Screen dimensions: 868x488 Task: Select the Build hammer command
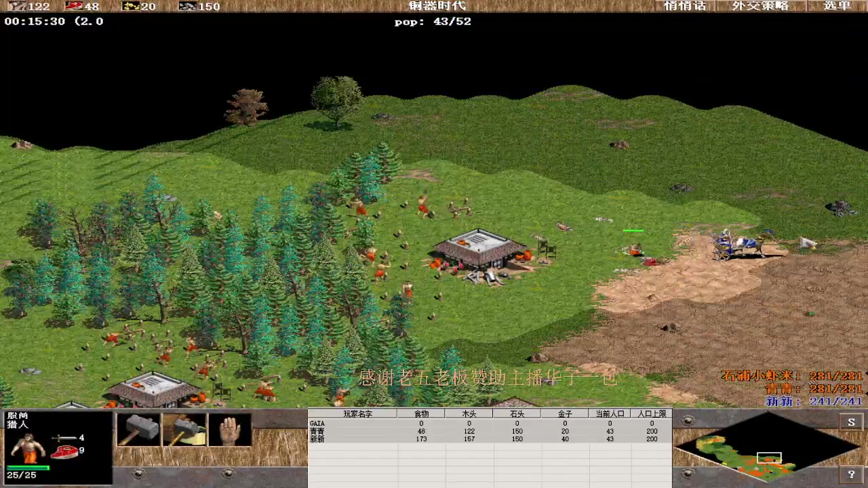click(x=138, y=429)
